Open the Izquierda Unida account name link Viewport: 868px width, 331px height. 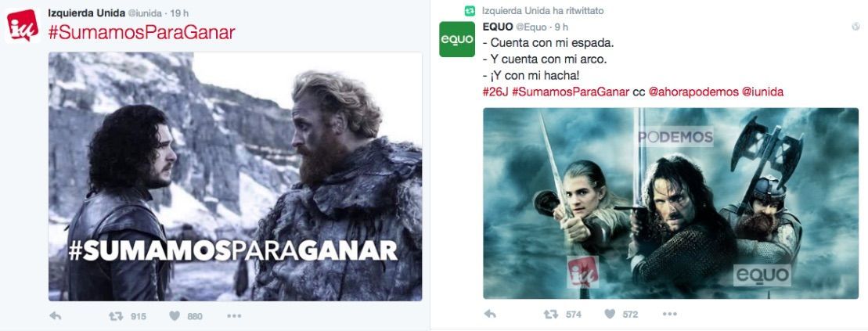(x=86, y=13)
